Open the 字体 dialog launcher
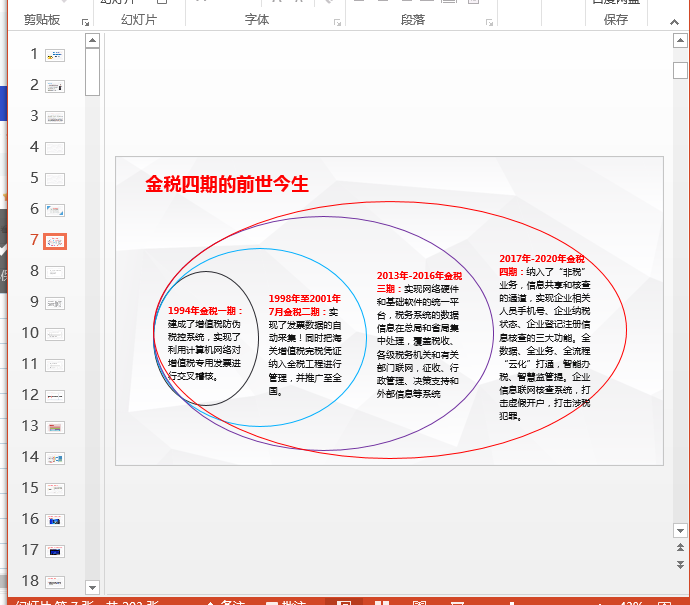690x605 pixels. (x=338, y=22)
